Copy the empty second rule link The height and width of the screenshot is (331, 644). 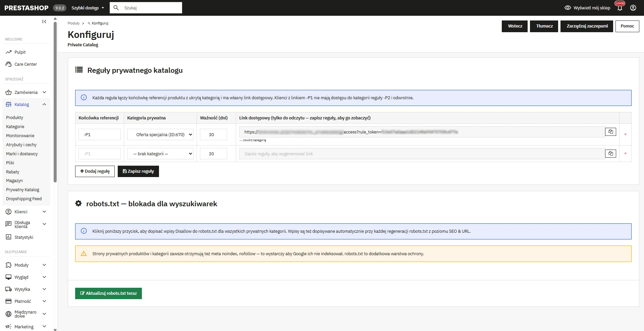tap(610, 154)
